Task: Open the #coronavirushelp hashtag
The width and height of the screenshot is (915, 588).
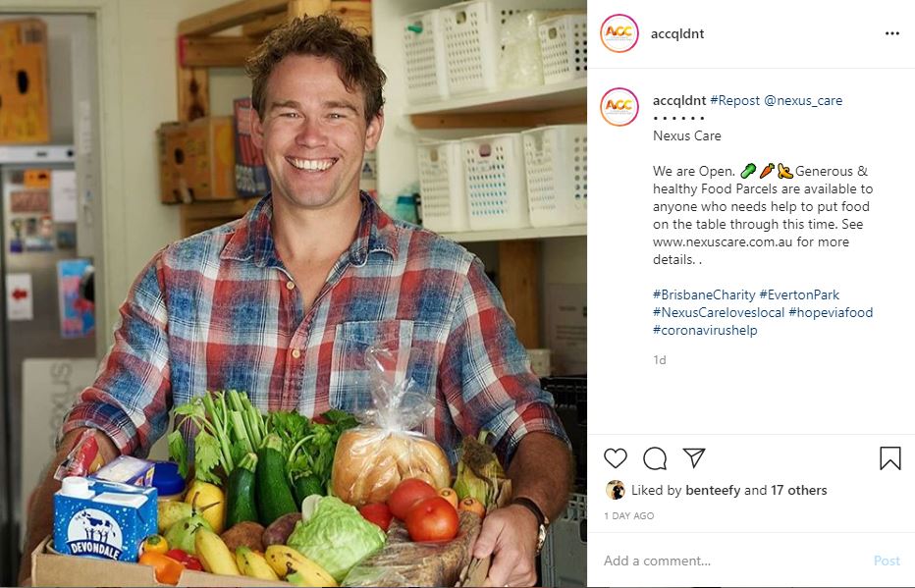Action: 705,330
